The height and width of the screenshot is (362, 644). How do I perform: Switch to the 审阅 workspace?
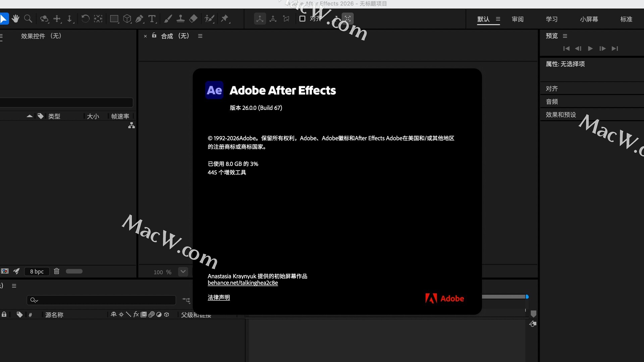518,19
